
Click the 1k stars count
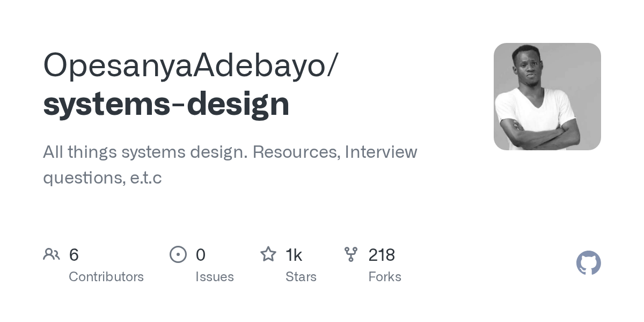(294, 255)
